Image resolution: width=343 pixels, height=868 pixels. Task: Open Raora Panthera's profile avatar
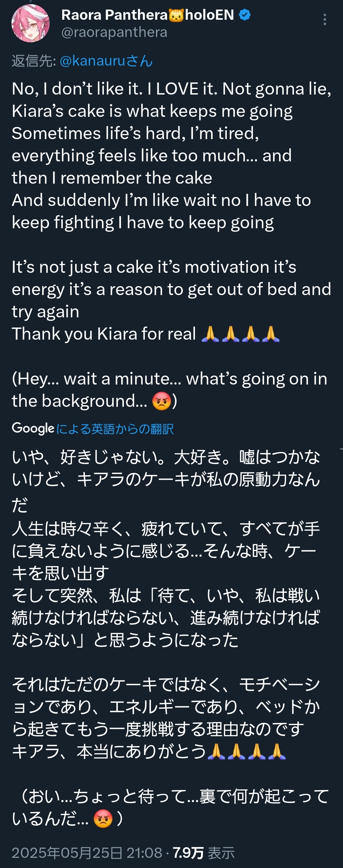[x=30, y=23]
